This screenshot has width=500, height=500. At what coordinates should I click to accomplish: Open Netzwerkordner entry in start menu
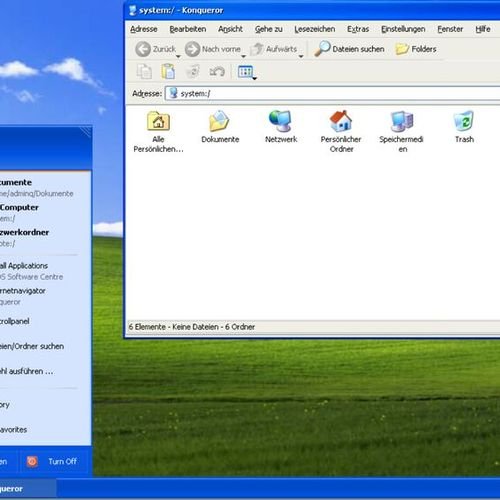tap(39, 238)
